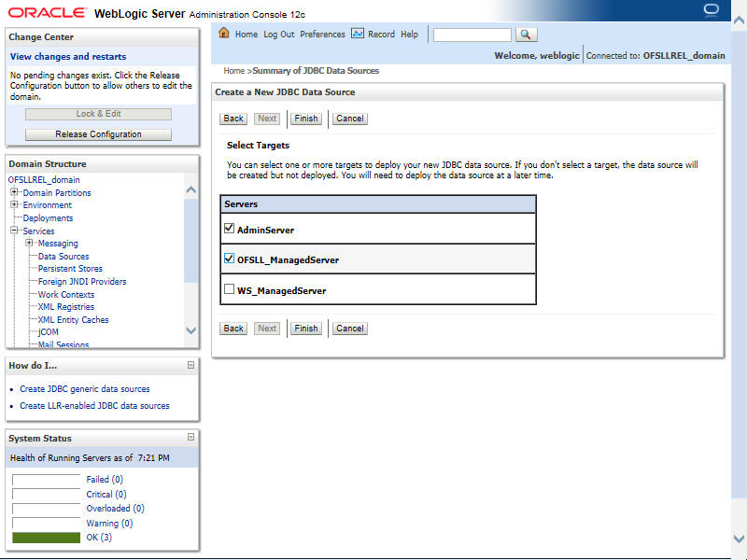Click the Oracle logo icon in the header

pos(712,10)
